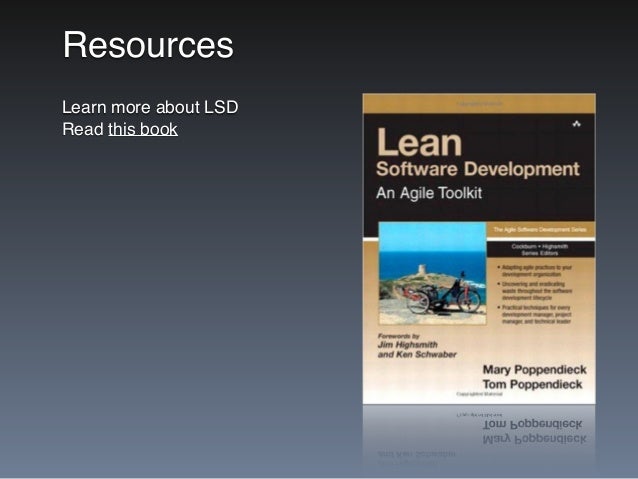Select author name "Mary Poppendieck" on cover

point(534,370)
